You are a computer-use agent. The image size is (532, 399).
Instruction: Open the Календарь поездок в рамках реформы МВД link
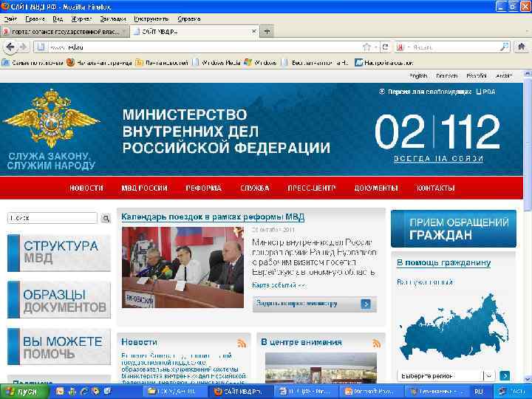(213, 216)
